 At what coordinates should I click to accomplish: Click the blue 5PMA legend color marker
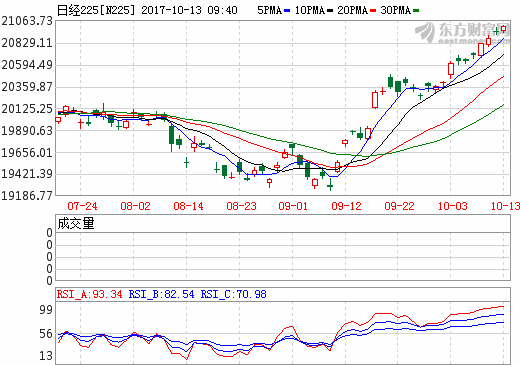click(287, 11)
